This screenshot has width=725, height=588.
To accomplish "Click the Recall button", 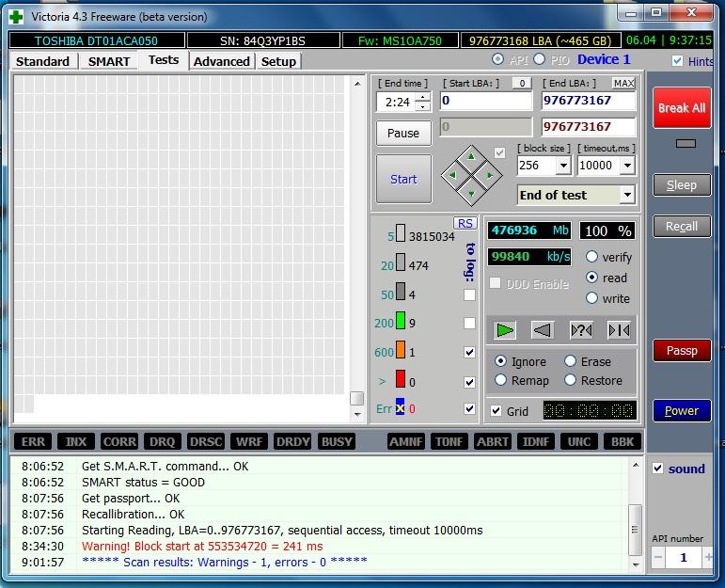I will 682,226.
